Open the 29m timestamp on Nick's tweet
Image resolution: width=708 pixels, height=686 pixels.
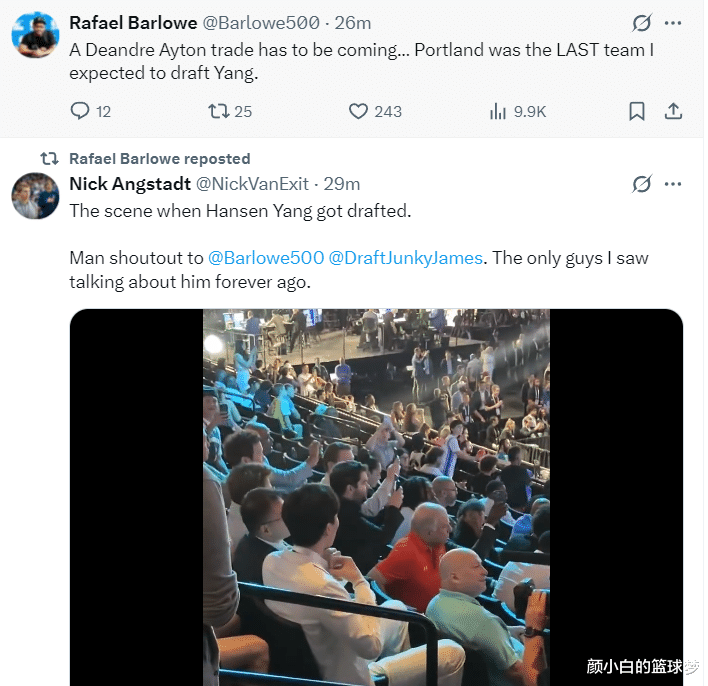[343, 184]
